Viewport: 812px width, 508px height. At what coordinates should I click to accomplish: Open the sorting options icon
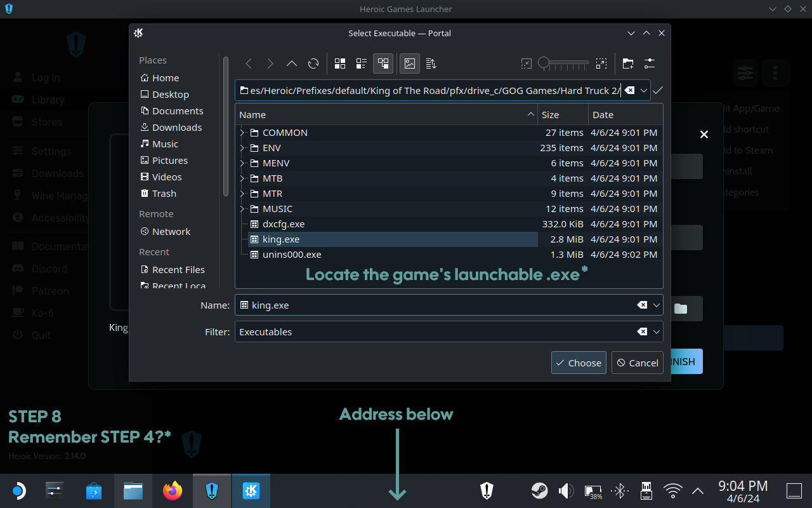coord(431,63)
